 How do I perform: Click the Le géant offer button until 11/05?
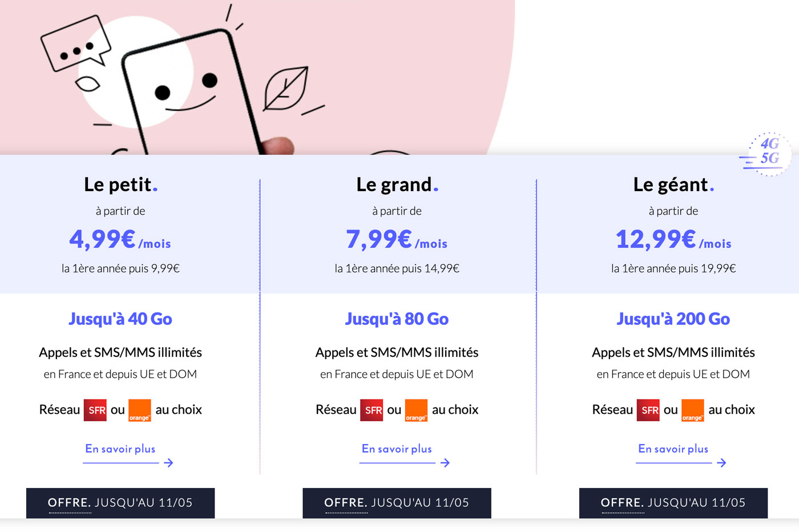[673, 503]
